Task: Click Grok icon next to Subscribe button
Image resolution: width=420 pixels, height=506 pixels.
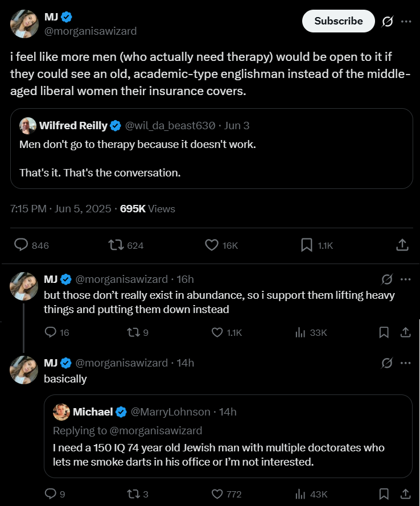Action: 388,21
